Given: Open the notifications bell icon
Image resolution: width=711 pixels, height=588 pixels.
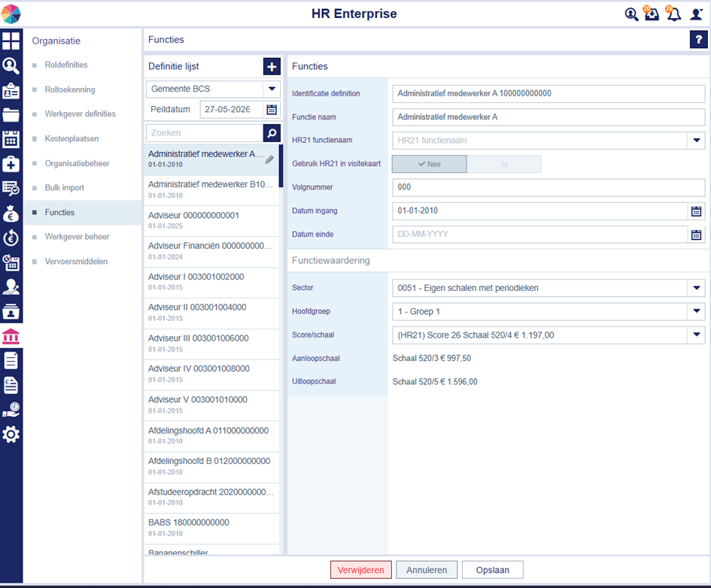Looking at the screenshot, I should [x=673, y=14].
